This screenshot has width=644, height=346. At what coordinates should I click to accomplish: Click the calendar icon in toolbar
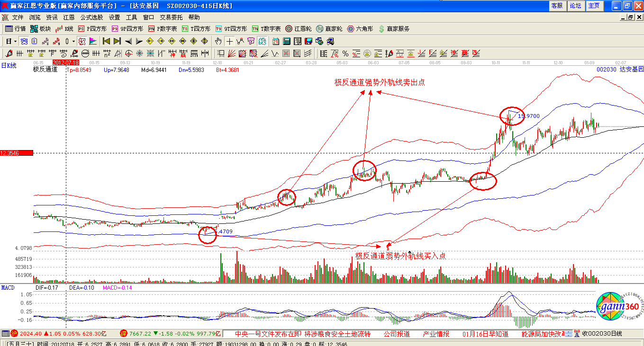[x=275, y=41]
